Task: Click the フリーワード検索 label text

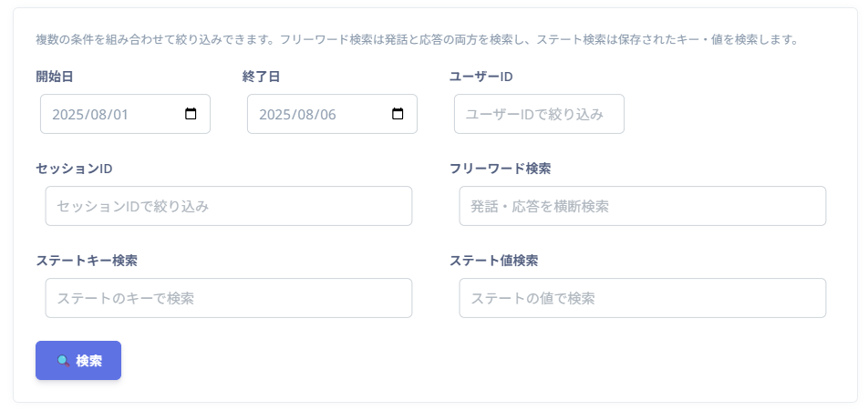Action: (500, 169)
